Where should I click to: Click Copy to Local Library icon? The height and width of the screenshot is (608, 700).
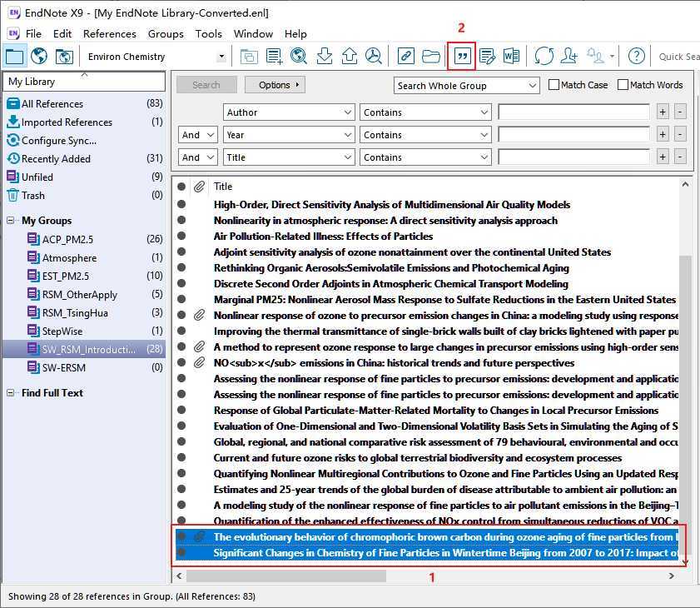pyautogui.click(x=249, y=57)
